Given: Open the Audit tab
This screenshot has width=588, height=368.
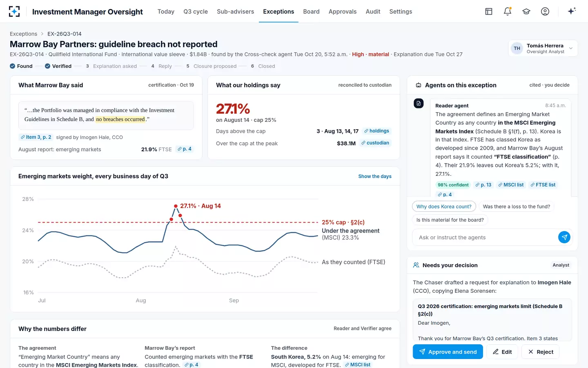Looking at the screenshot, I should click(x=373, y=11).
